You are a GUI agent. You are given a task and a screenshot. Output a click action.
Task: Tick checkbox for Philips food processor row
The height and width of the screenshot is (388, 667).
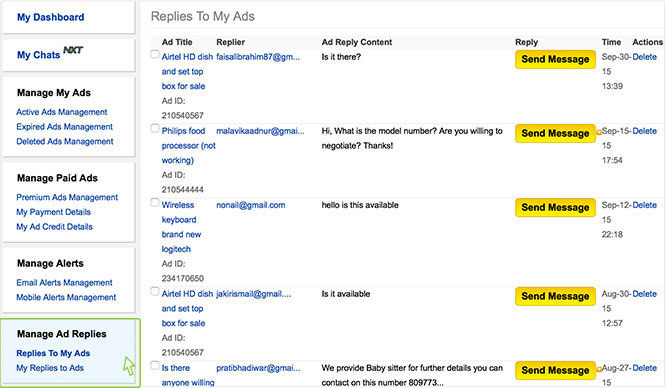point(155,128)
